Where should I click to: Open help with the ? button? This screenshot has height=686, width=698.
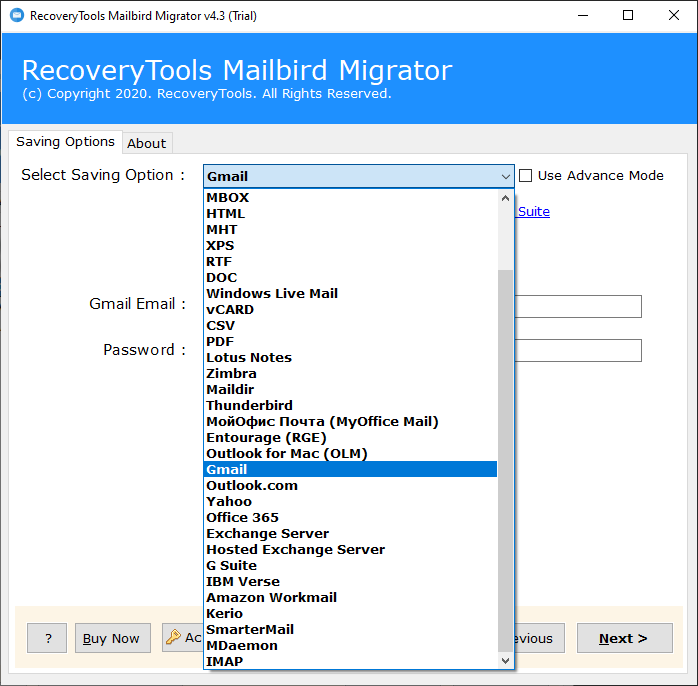pyautogui.click(x=47, y=638)
